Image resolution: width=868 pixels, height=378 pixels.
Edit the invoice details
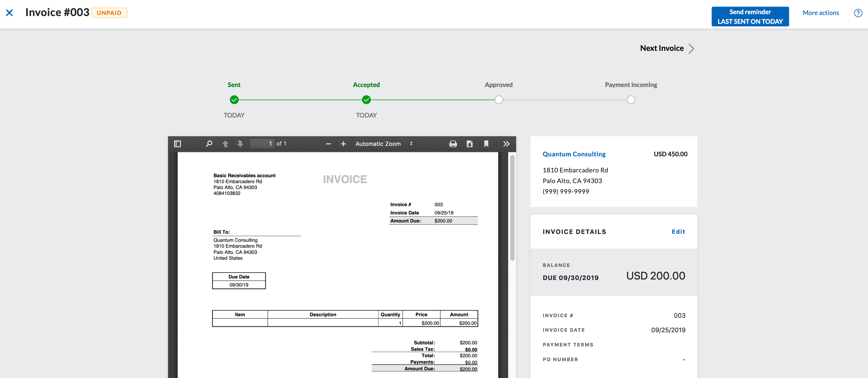678,232
